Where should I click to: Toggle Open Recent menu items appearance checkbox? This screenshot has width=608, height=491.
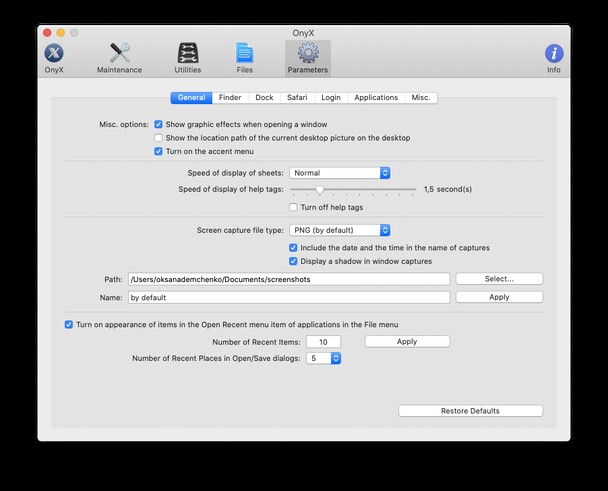coord(69,325)
